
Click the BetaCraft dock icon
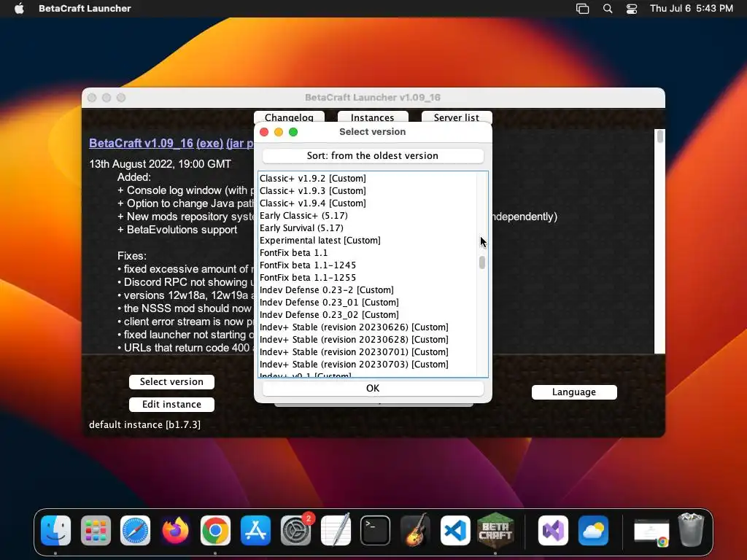495,530
